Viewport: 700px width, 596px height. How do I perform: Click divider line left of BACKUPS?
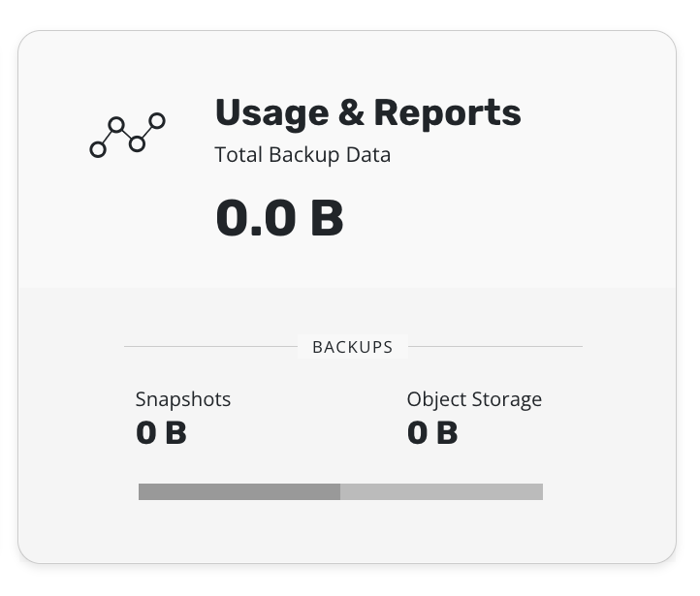pos(209,346)
